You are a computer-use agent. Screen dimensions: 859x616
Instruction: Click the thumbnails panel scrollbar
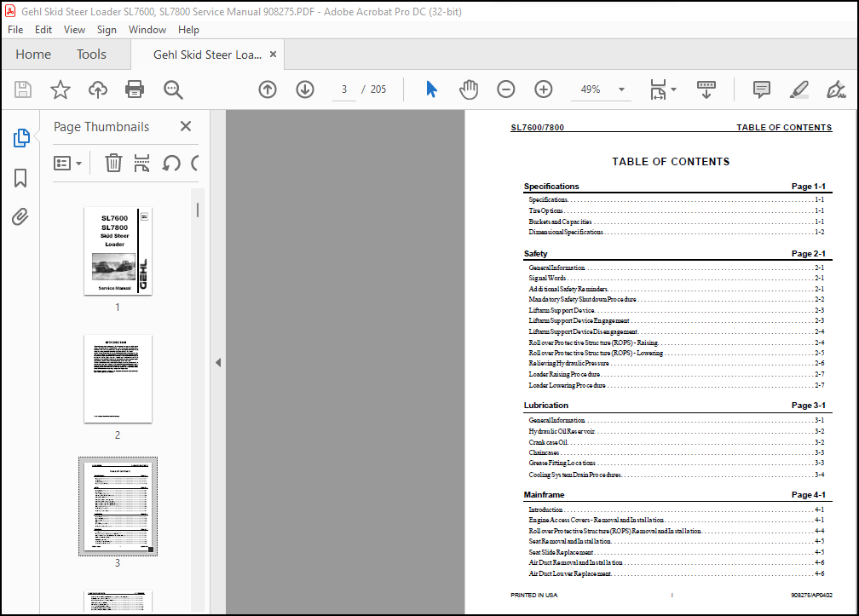click(198, 210)
